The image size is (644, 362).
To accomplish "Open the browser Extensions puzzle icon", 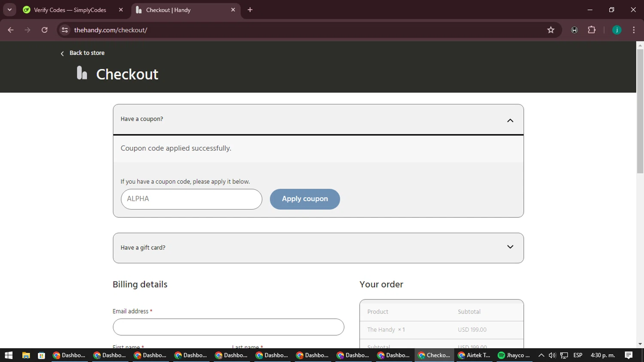I will click(x=592, y=30).
